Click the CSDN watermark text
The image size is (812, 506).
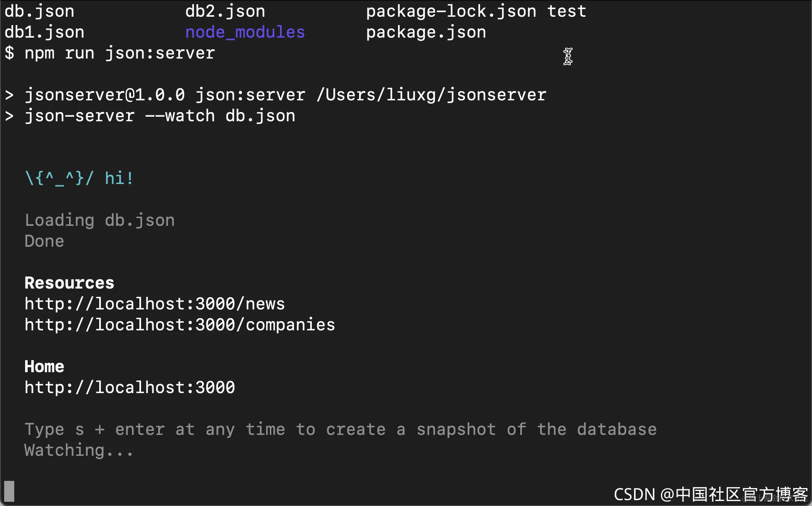point(710,494)
